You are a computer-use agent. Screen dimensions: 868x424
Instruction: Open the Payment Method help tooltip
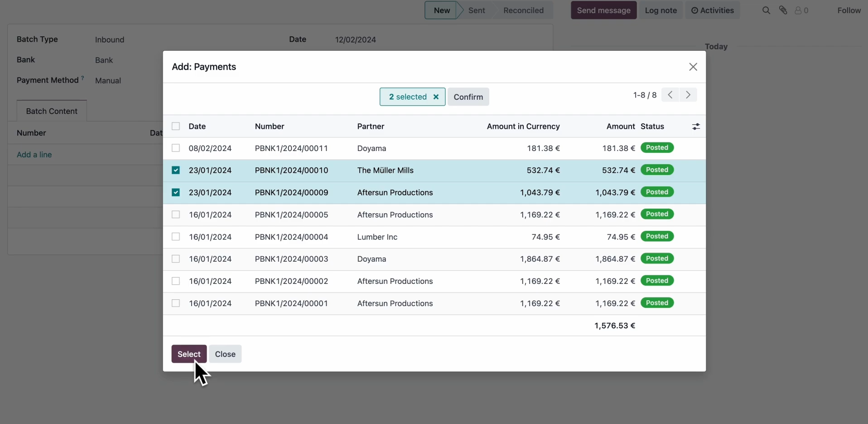[x=82, y=78]
